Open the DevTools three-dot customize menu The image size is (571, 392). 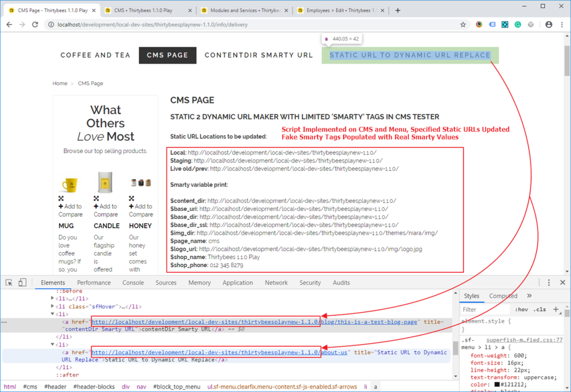[549, 282]
